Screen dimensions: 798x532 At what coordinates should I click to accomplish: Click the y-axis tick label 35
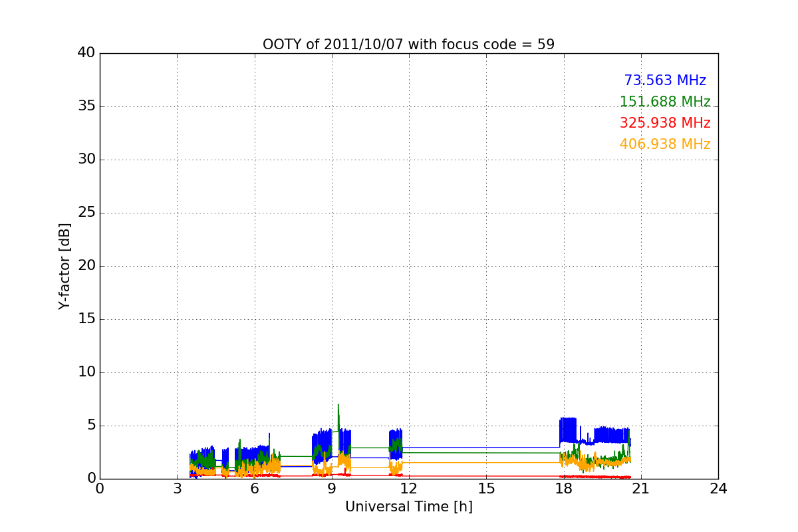[86, 106]
